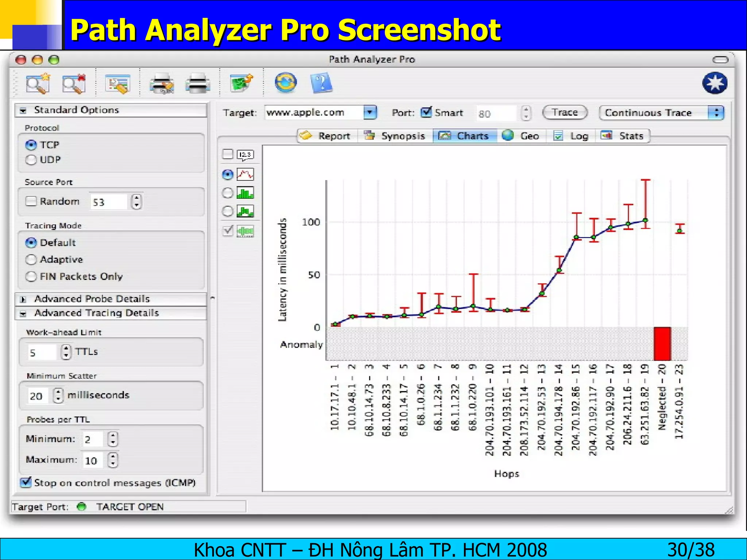Select FIN Packets Only tracing mode
Screen dimensions: 747x560
point(31,277)
